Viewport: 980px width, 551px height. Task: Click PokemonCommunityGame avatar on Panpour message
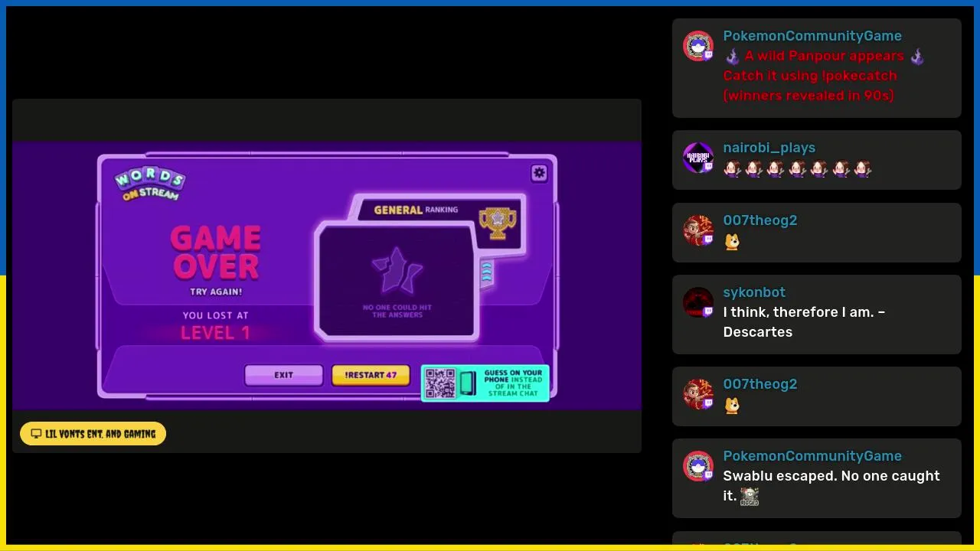tap(697, 46)
